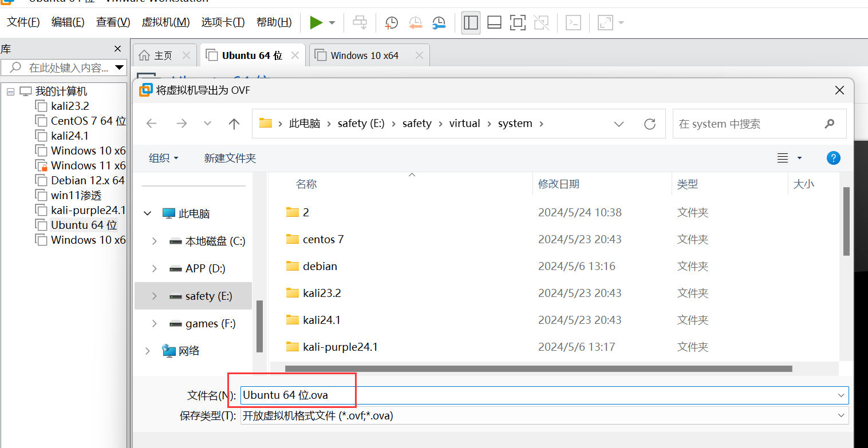Close the library panel

pos(118,49)
